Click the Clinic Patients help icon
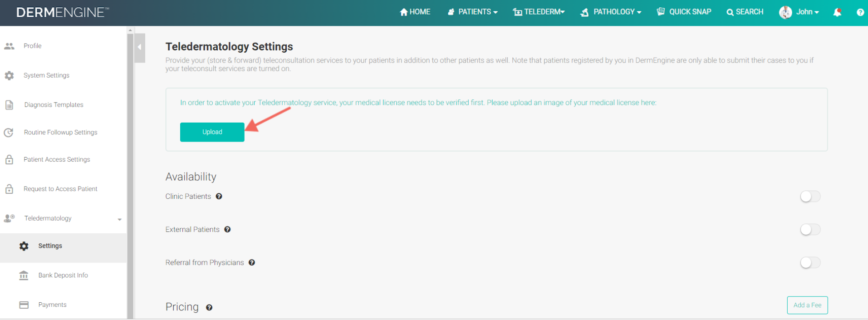 click(x=219, y=197)
